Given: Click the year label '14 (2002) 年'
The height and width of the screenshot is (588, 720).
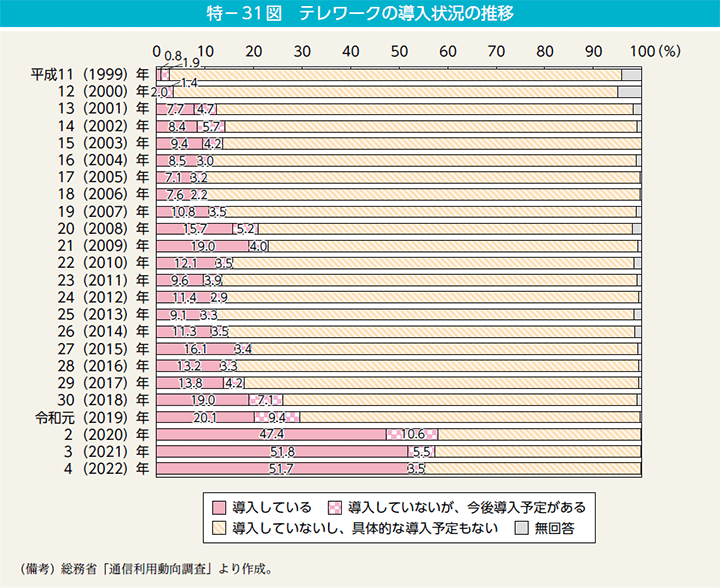Looking at the screenshot, I should 103,126.
